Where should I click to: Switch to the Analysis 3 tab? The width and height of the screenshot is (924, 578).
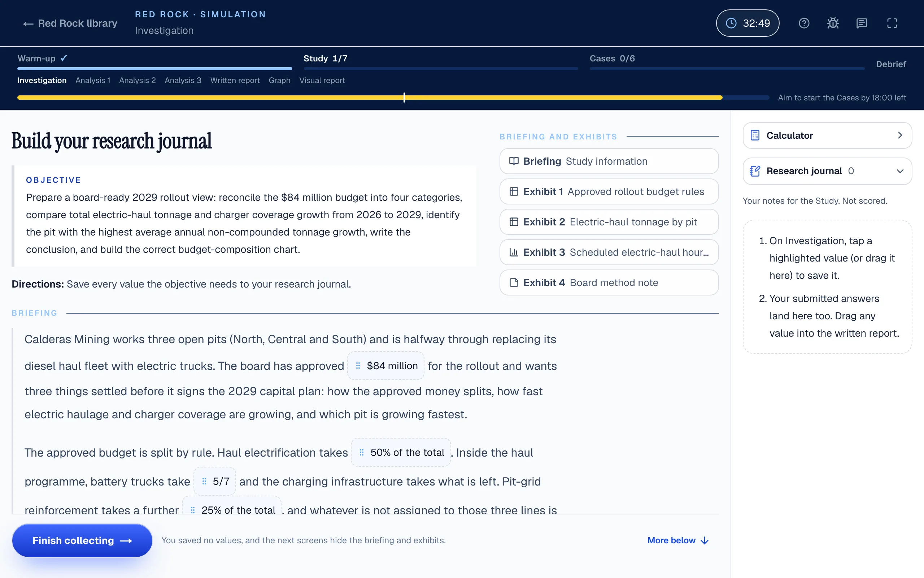coord(183,80)
